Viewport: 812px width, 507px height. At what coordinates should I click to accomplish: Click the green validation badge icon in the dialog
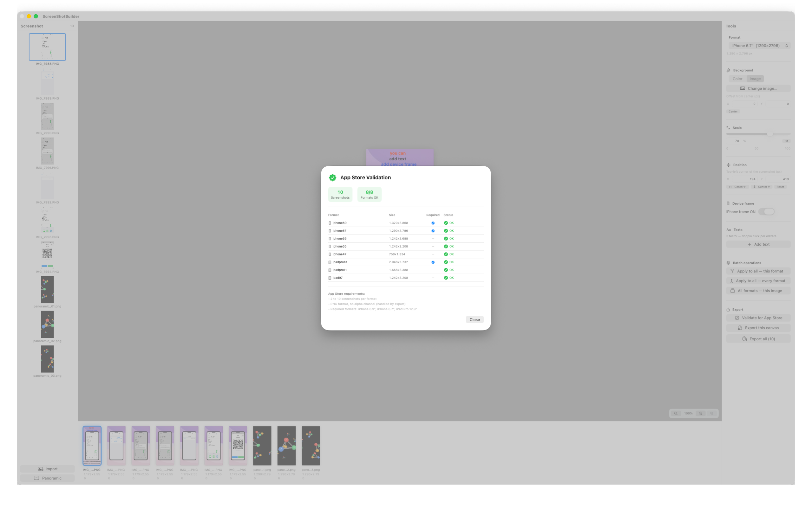coord(332,177)
